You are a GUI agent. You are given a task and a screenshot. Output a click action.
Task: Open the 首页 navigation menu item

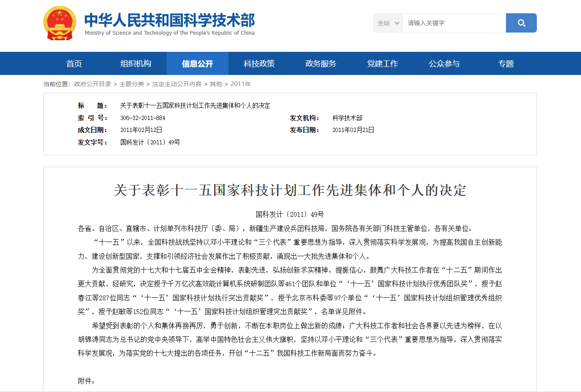tap(74, 64)
